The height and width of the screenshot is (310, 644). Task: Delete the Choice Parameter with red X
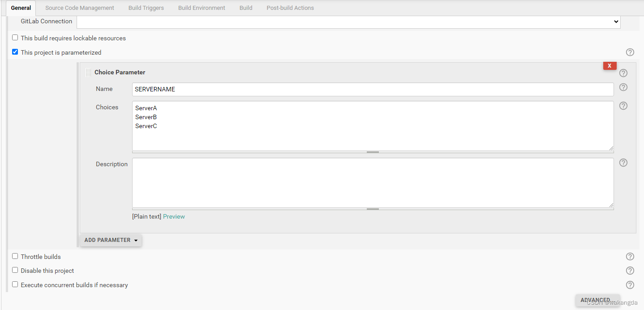click(610, 66)
